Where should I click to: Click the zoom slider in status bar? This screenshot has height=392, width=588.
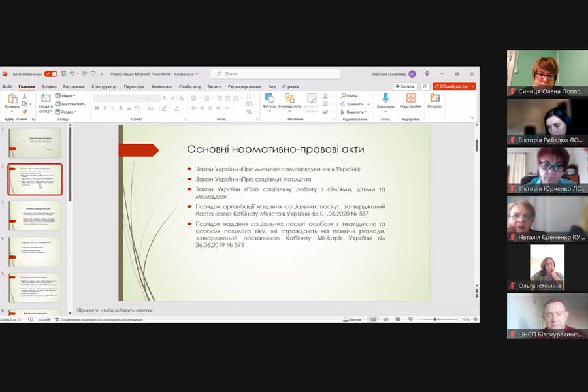coord(435,319)
